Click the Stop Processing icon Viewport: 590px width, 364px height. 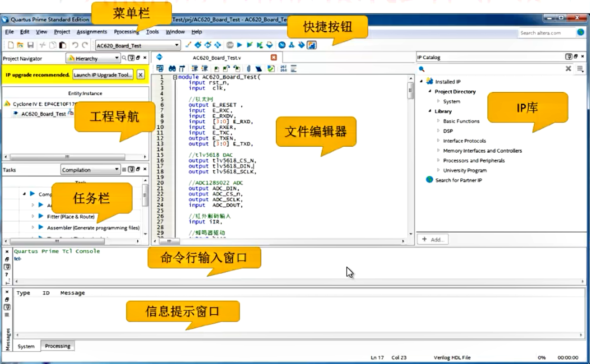point(230,45)
